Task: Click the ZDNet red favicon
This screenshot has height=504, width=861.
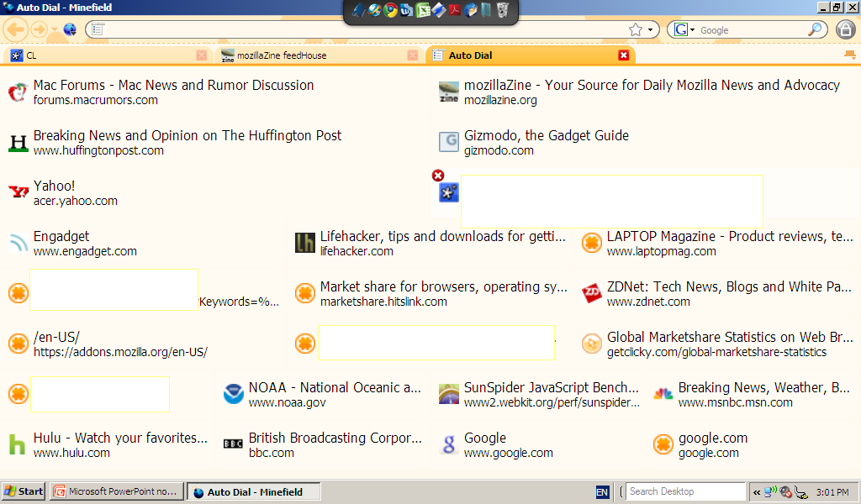Action: [591, 293]
